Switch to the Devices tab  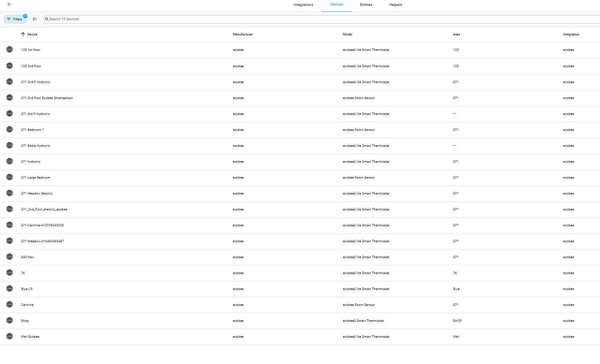click(x=337, y=4)
